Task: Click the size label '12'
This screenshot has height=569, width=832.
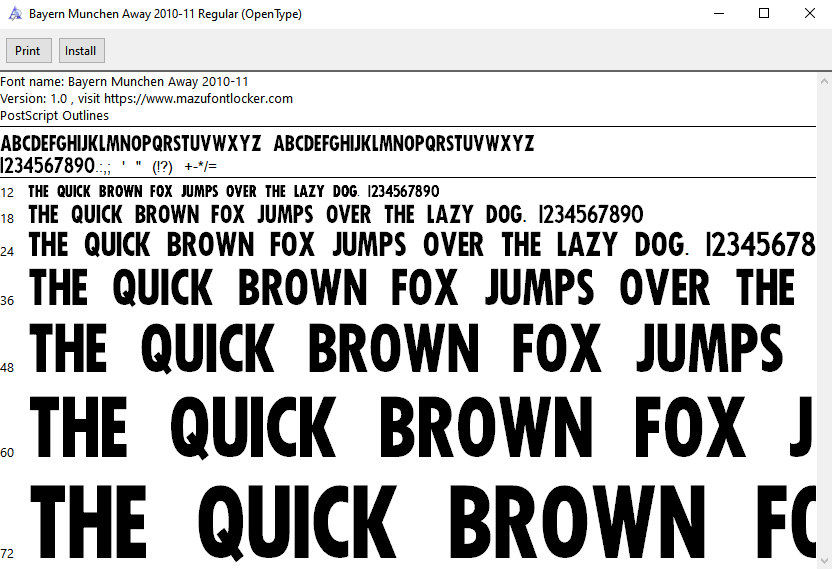Action: pyautogui.click(x=7, y=193)
